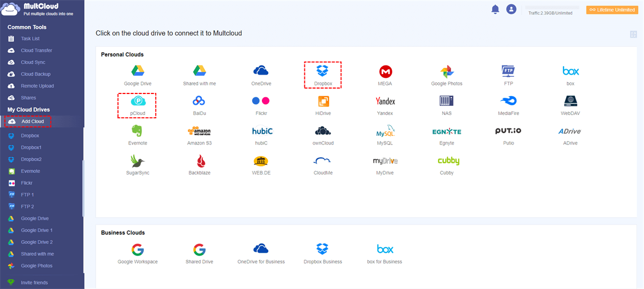The width and height of the screenshot is (644, 289).
Task: Add Backblaze storage
Action: [x=199, y=165]
